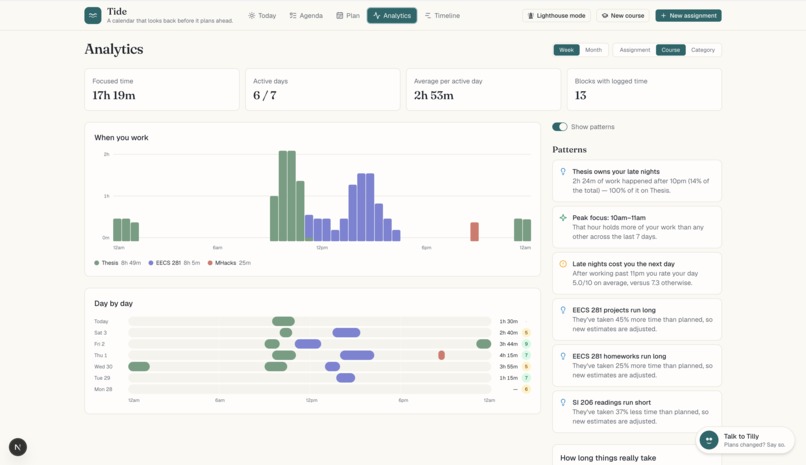Image resolution: width=806 pixels, height=465 pixels.
Task: Click the day rating badge on Sat 3 row
Action: coord(526,332)
